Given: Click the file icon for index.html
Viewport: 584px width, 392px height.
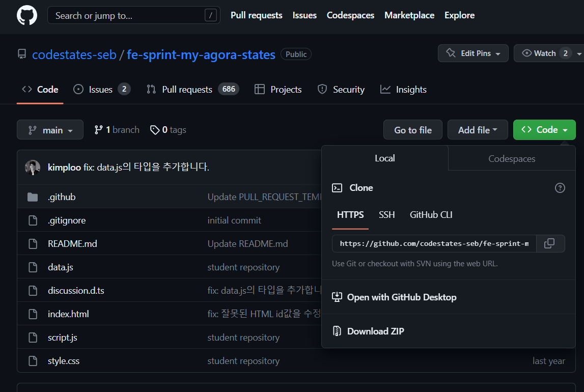Looking at the screenshot, I should click(x=33, y=314).
